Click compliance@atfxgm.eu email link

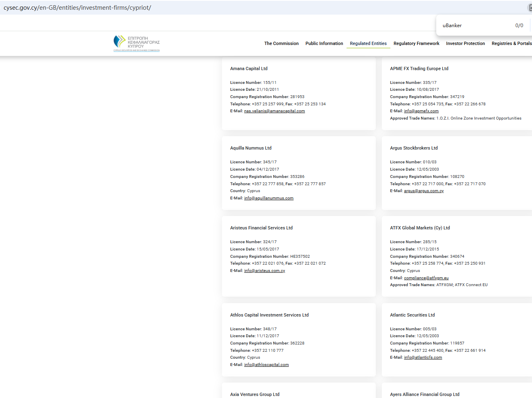(x=426, y=278)
